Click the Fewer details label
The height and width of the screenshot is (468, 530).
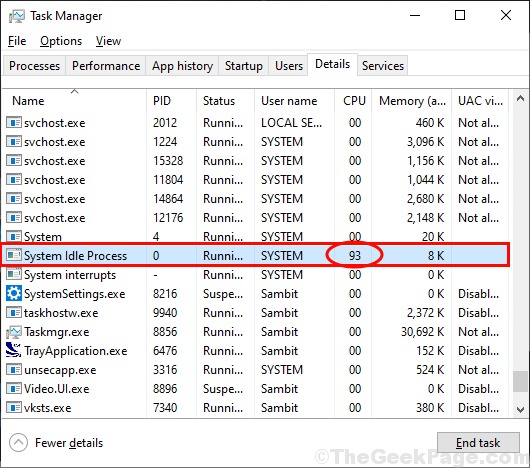coord(69,443)
